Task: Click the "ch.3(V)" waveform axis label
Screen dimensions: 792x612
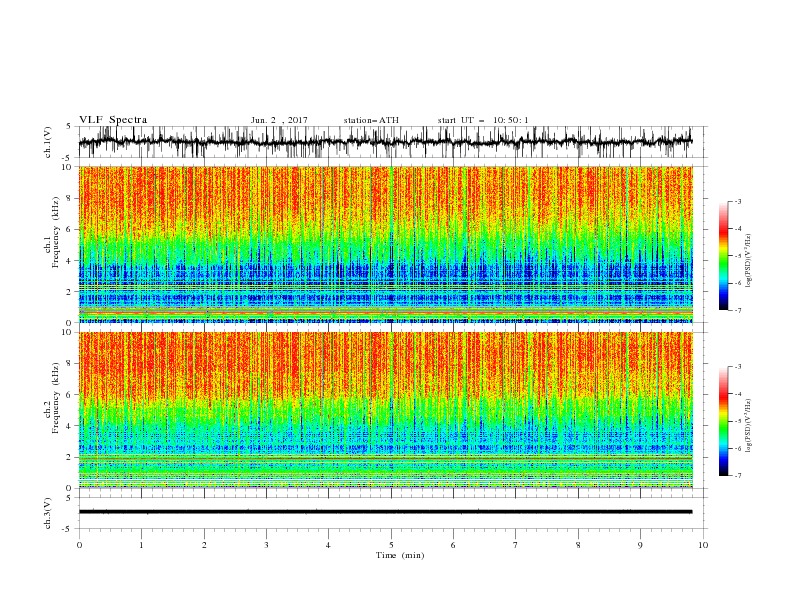Action: click(48, 513)
